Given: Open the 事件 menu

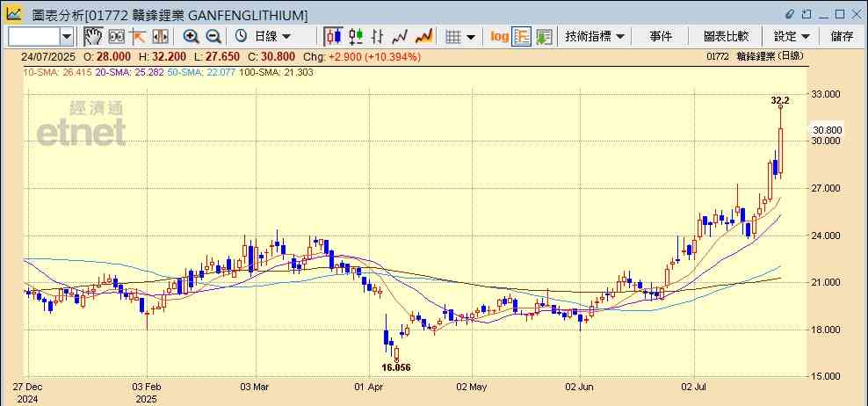Looking at the screenshot, I should tap(661, 37).
